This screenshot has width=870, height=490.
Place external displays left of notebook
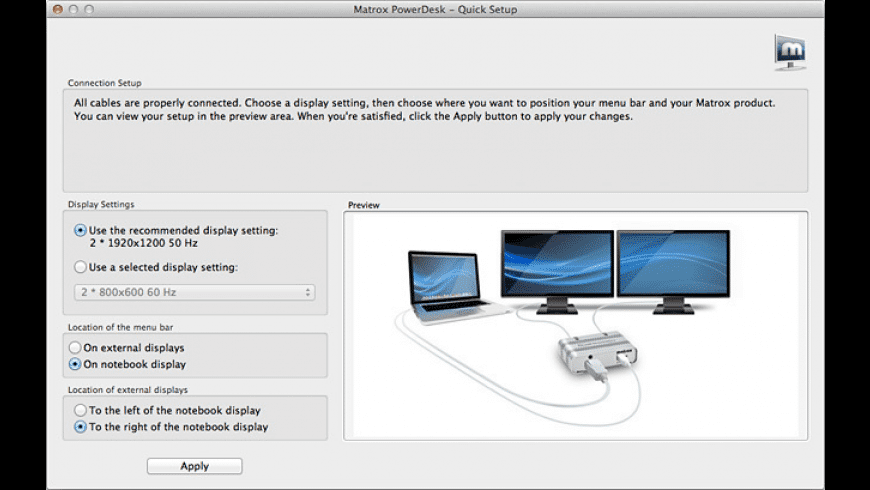coord(80,411)
